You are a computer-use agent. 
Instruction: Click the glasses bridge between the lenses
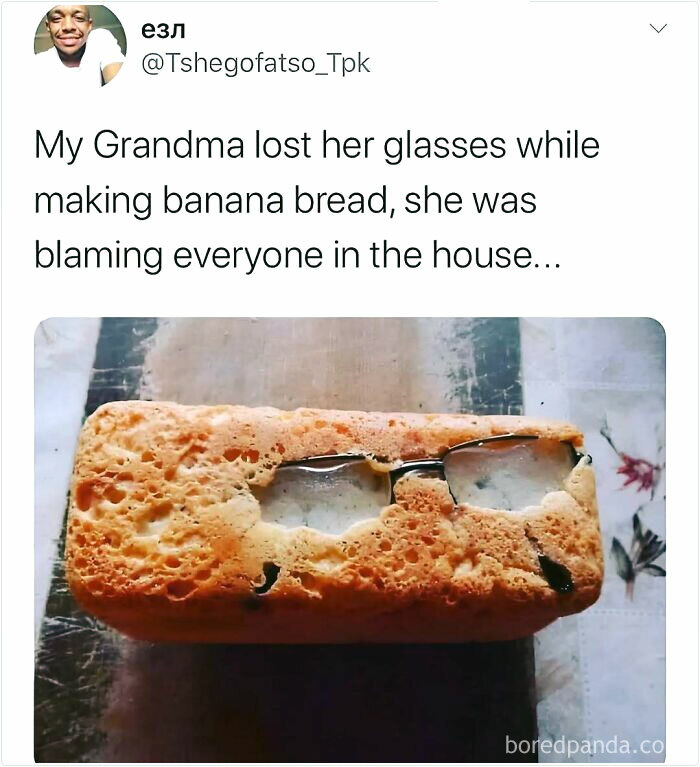click(x=417, y=469)
